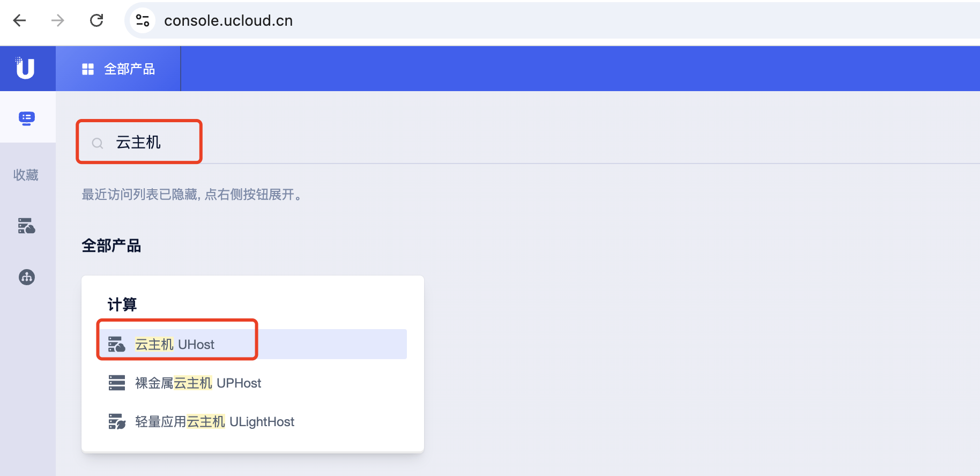
Task: Select 收藏 in the left sidebar
Action: point(26,175)
